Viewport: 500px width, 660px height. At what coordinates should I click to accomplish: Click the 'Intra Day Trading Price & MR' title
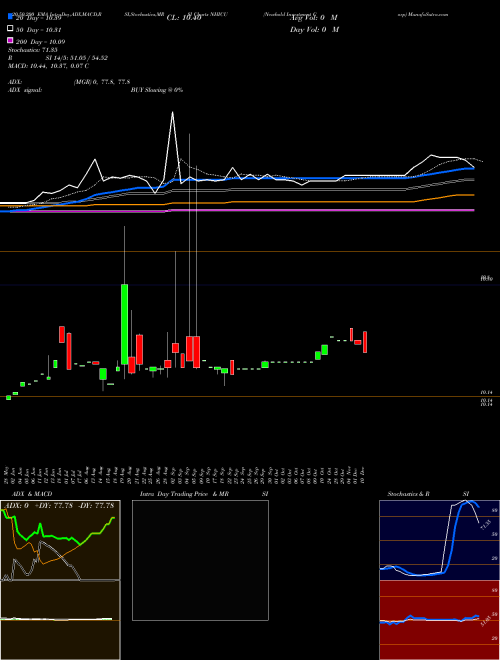(x=184, y=494)
